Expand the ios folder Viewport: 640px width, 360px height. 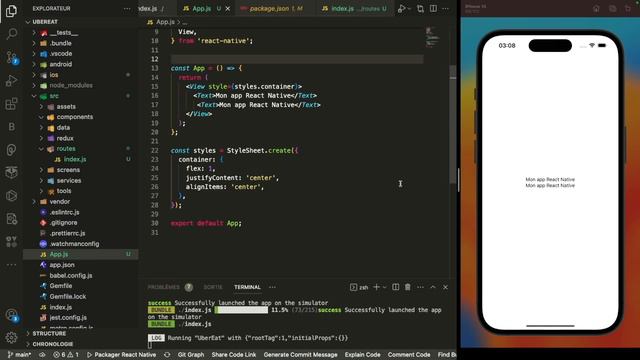click(x=34, y=75)
